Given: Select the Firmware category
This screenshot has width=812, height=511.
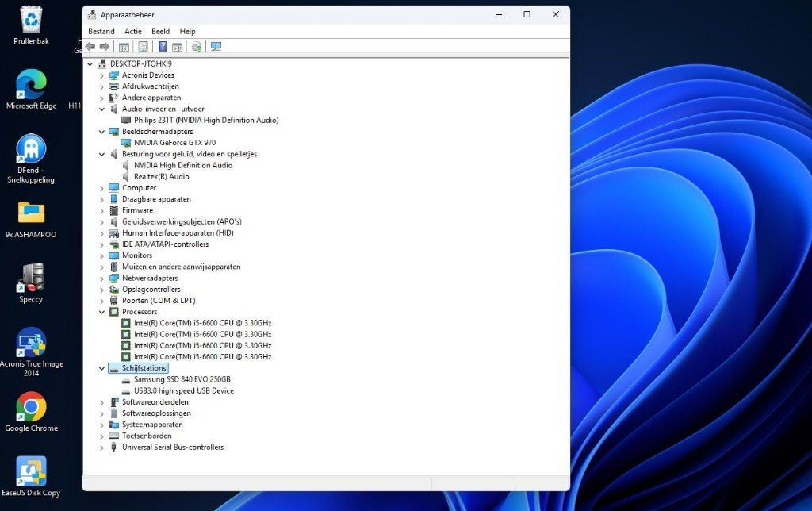Looking at the screenshot, I should tap(138, 210).
